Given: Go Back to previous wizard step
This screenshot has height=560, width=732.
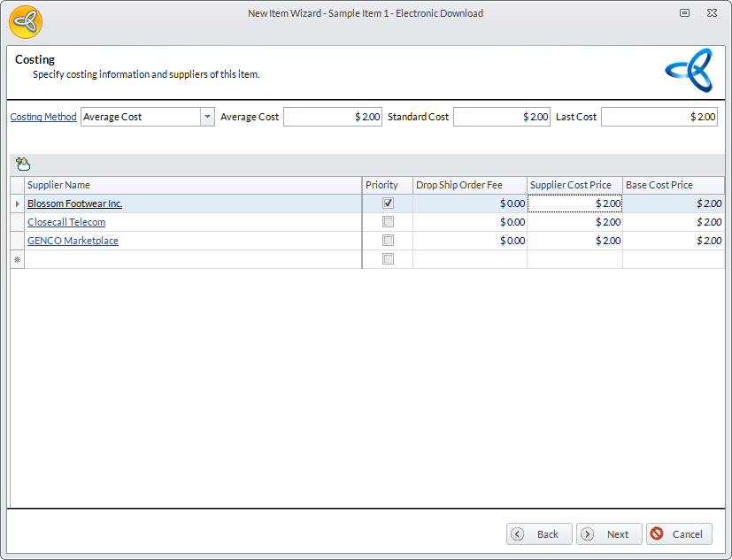Looking at the screenshot, I should pyautogui.click(x=539, y=534).
